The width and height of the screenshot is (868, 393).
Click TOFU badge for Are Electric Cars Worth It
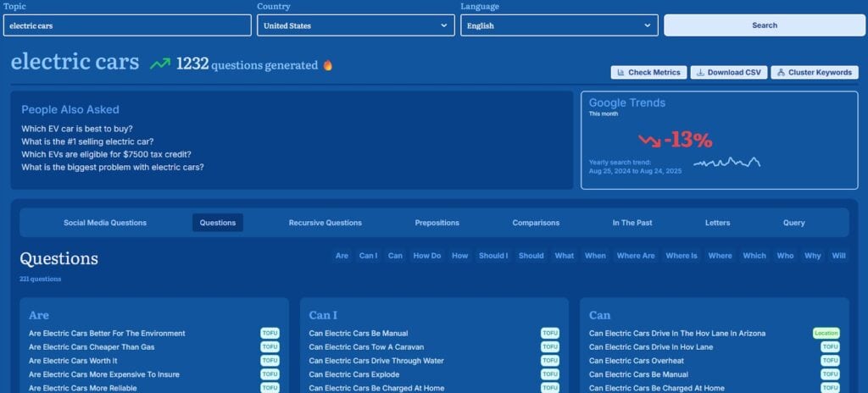(270, 360)
